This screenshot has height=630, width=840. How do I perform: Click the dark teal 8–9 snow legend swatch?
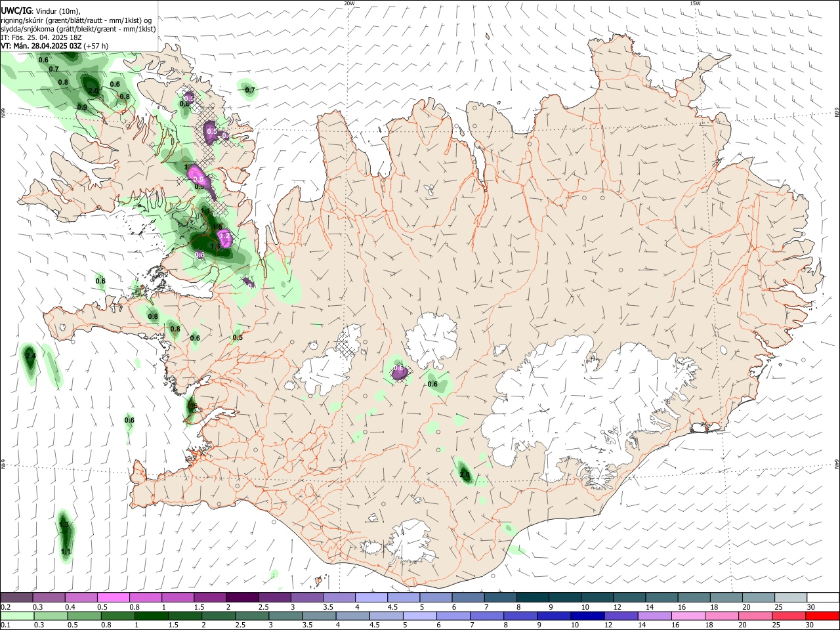532,597
